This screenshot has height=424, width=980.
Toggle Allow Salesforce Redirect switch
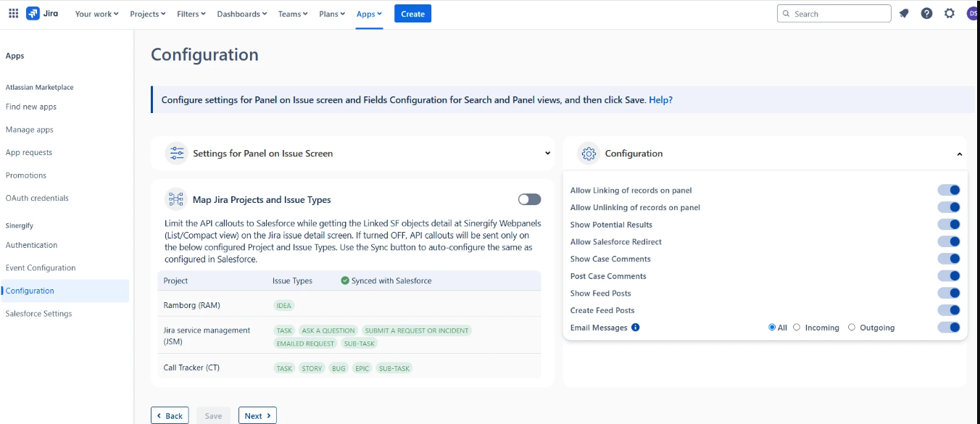[x=949, y=241]
